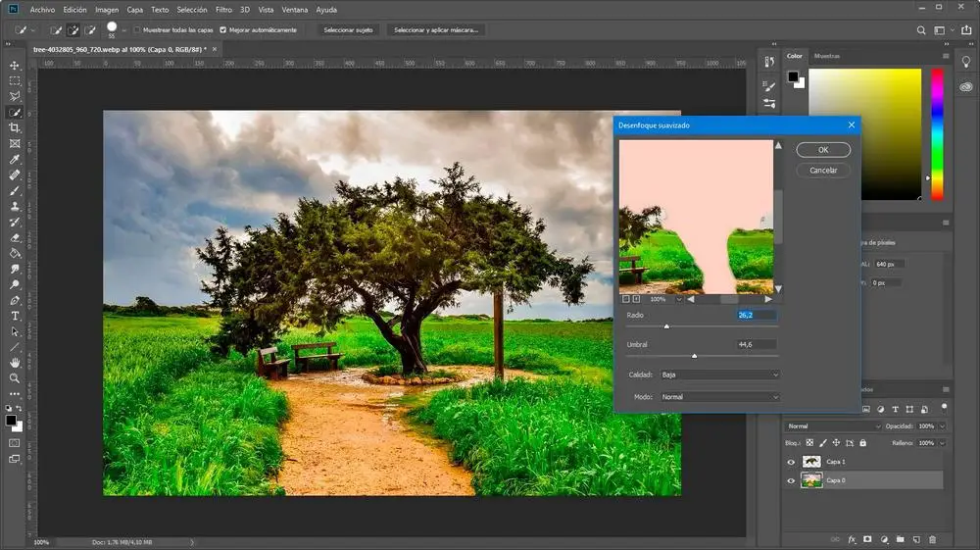980x550 pixels.
Task: Click the Umbral slider handle
Action: point(695,356)
